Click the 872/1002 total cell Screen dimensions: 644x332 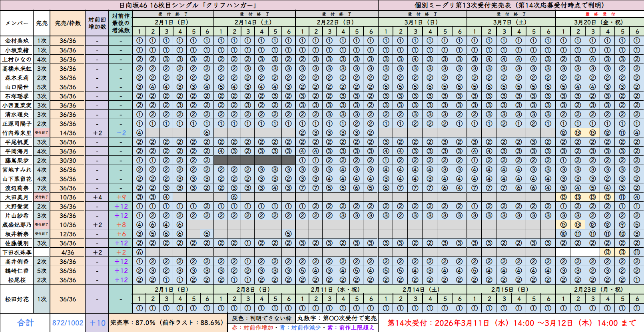click(68, 323)
